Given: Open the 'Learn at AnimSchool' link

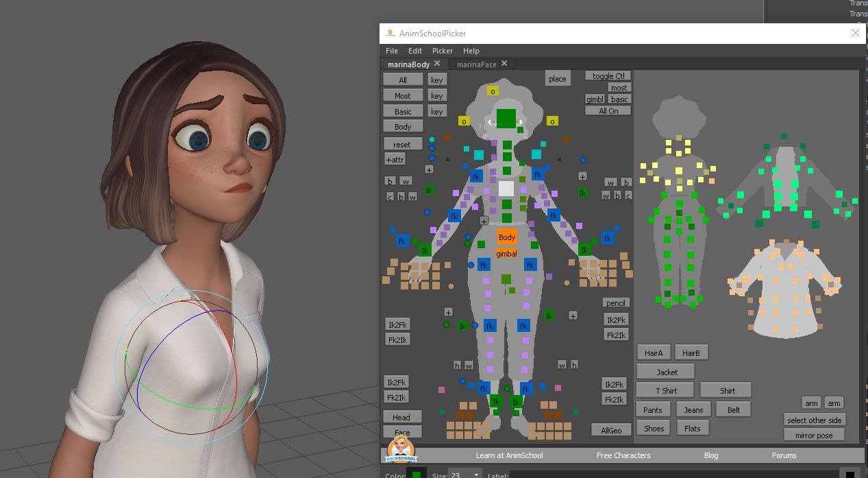Looking at the screenshot, I should coord(509,455).
